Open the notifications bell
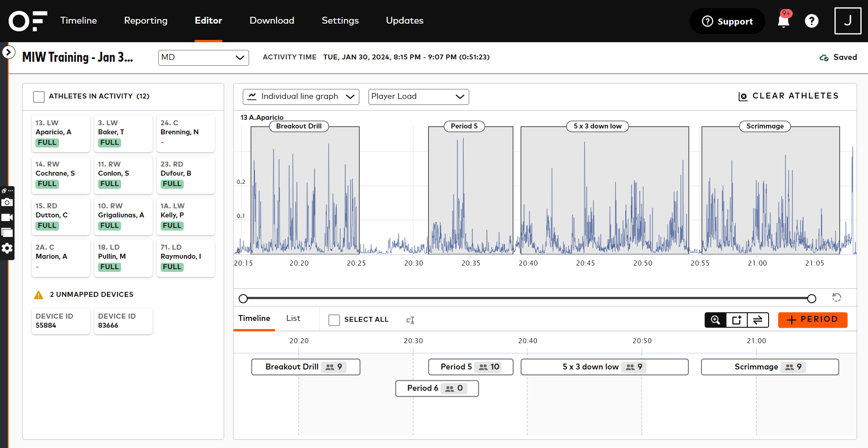 coord(784,21)
